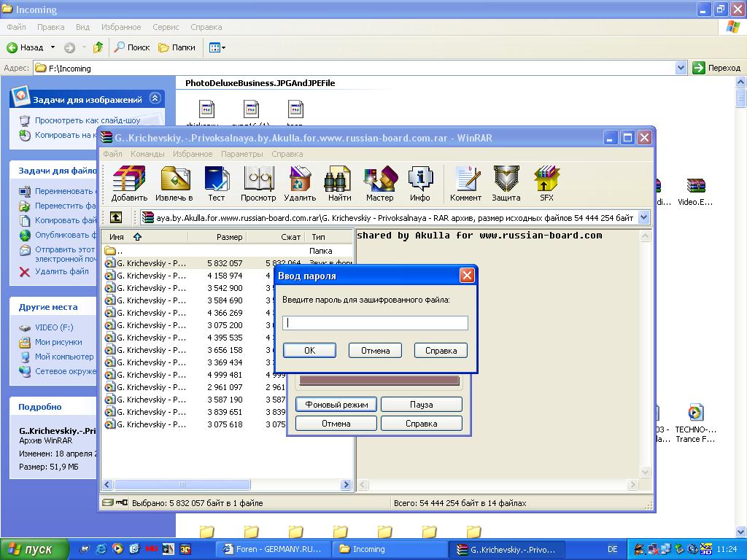The image size is (747, 560).
Task: Click the Пуск (Start) button
Action: (34, 549)
